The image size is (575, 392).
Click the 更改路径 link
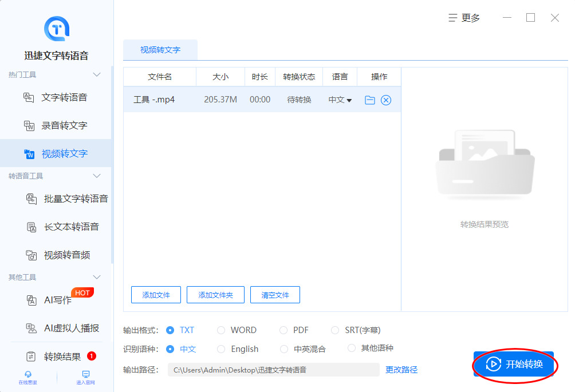point(401,370)
